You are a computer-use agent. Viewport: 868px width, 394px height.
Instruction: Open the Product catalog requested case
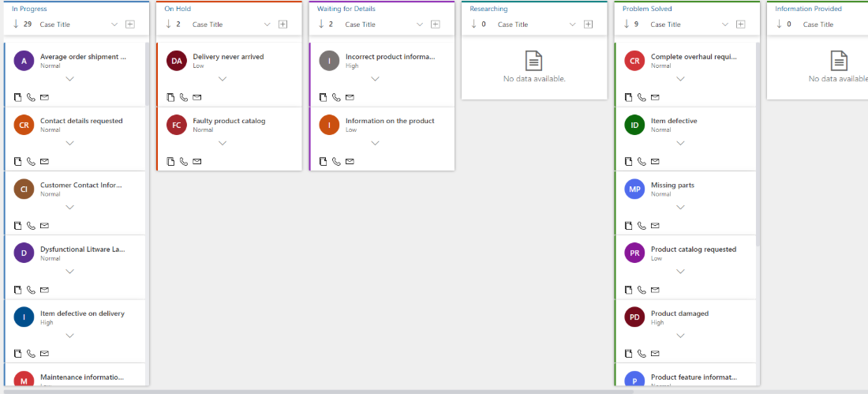pyautogui.click(x=694, y=250)
